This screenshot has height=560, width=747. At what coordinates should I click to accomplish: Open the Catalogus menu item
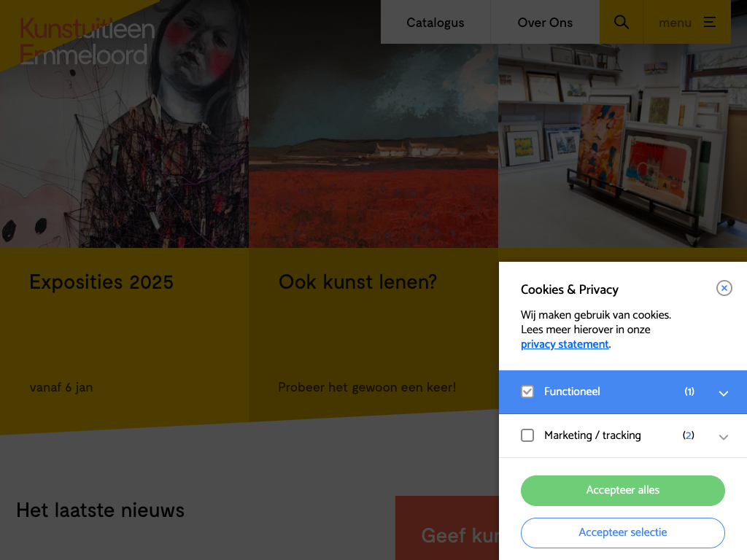coord(436,22)
